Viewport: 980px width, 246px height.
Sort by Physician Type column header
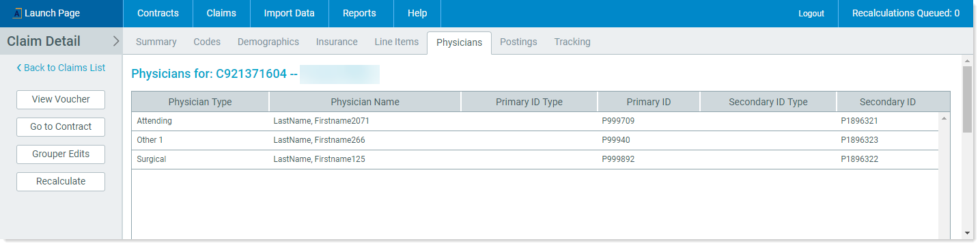coord(200,102)
